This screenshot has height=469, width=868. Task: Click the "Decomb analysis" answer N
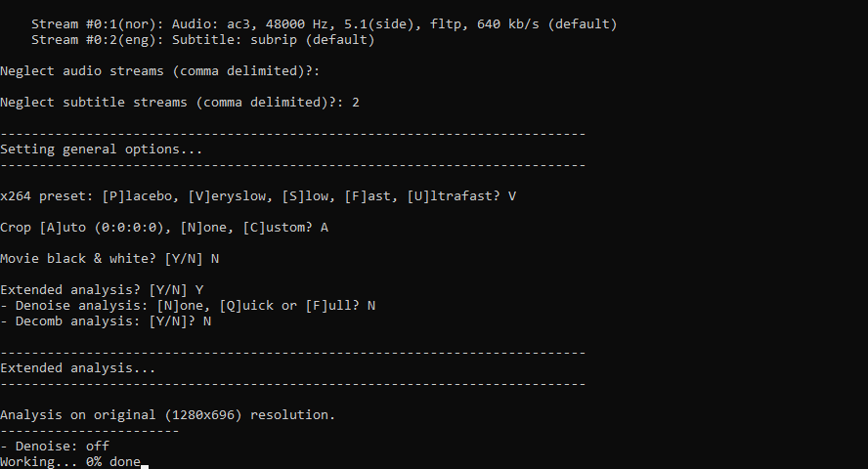(207, 321)
